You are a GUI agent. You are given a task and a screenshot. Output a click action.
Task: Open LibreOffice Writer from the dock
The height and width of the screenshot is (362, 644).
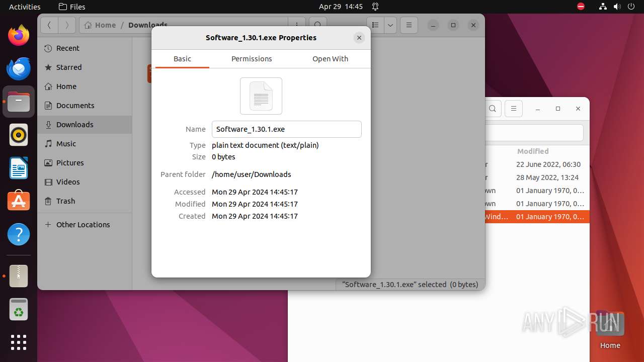point(19,168)
